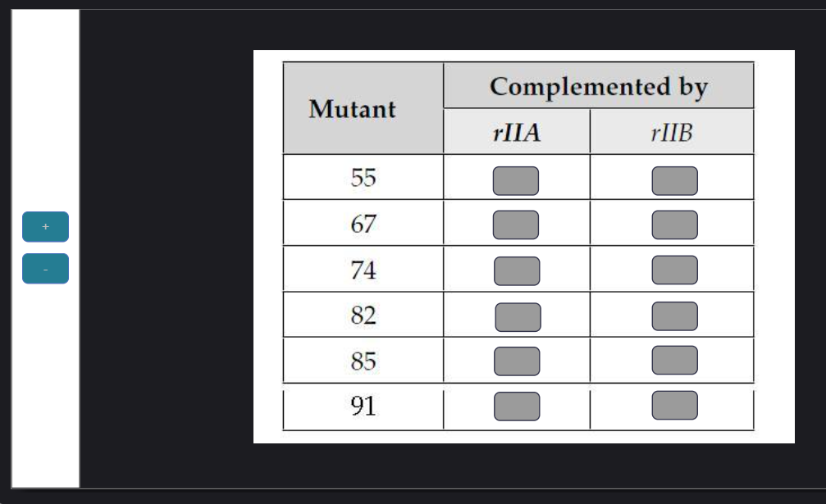Select the mutant 91 row label
Image resolution: width=826 pixels, height=504 pixels.
363,403
